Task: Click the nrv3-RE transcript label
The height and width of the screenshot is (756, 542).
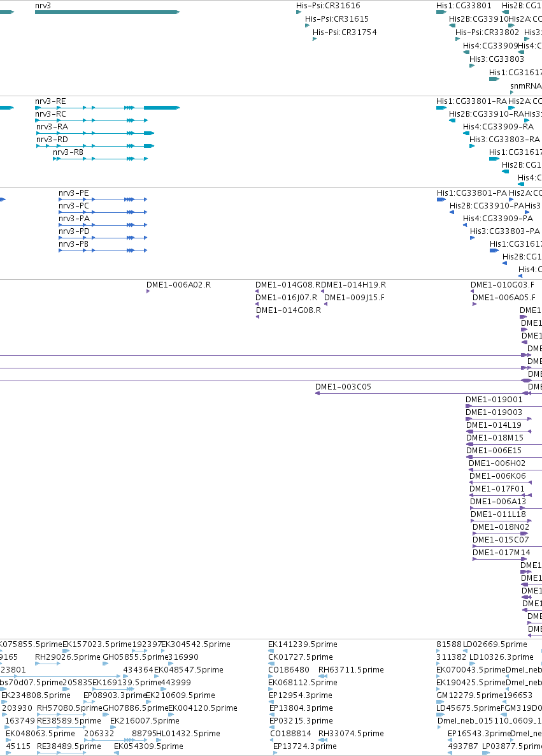Action: (50, 101)
